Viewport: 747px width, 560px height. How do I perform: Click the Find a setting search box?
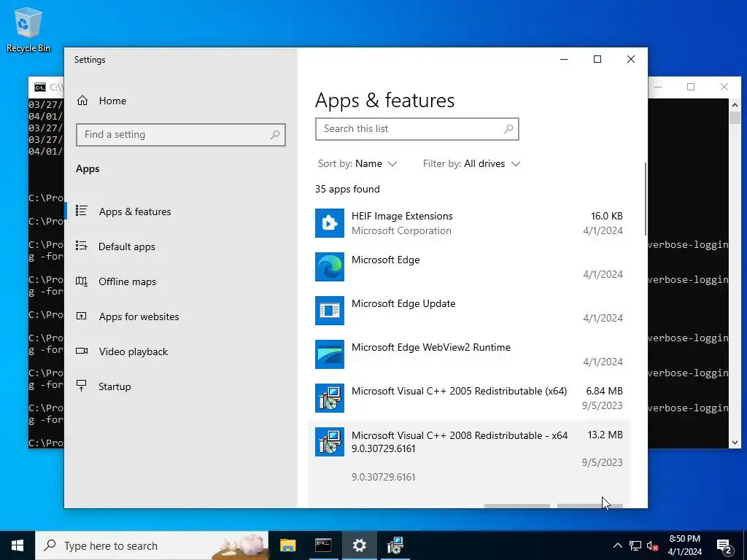(x=181, y=135)
